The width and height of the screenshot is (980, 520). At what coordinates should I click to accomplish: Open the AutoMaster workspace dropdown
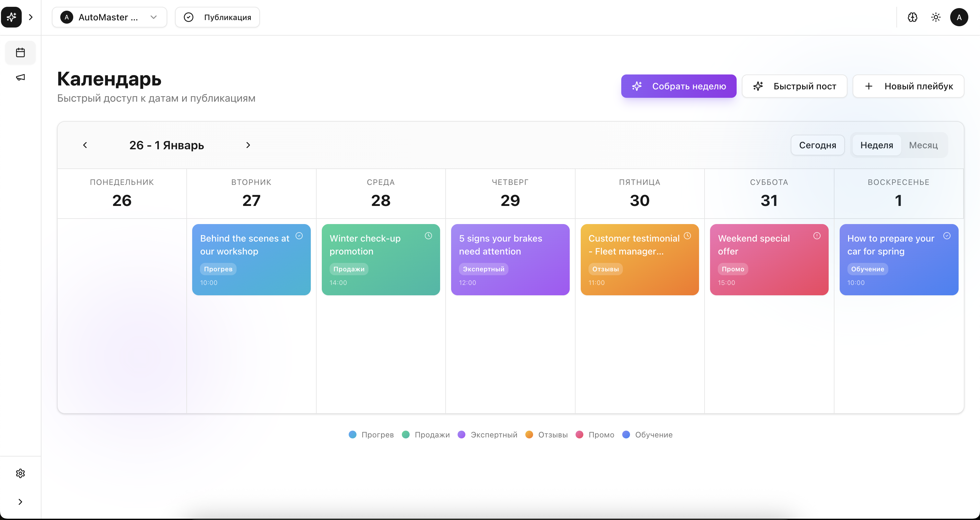click(x=109, y=17)
